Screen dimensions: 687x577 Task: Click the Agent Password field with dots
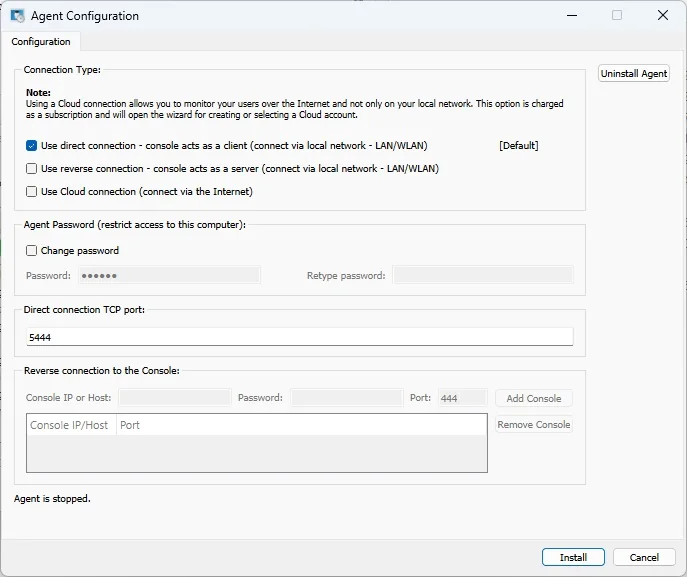(169, 275)
